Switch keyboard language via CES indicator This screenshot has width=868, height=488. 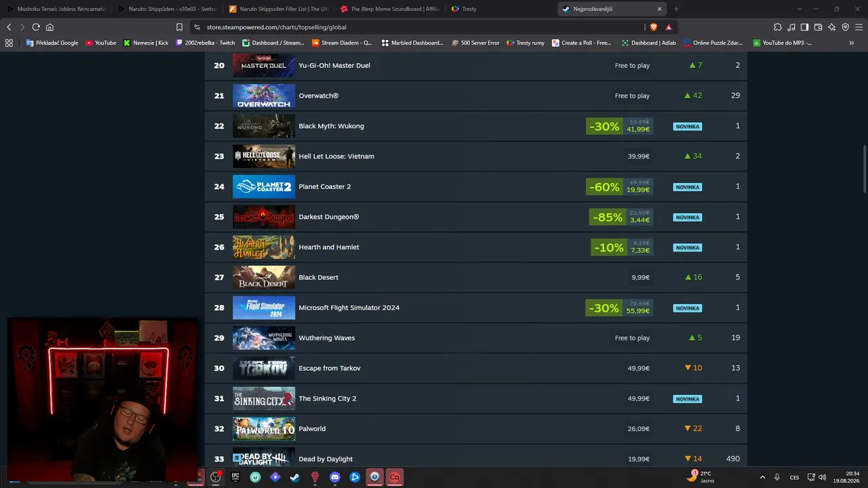pyautogui.click(x=794, y=477)
